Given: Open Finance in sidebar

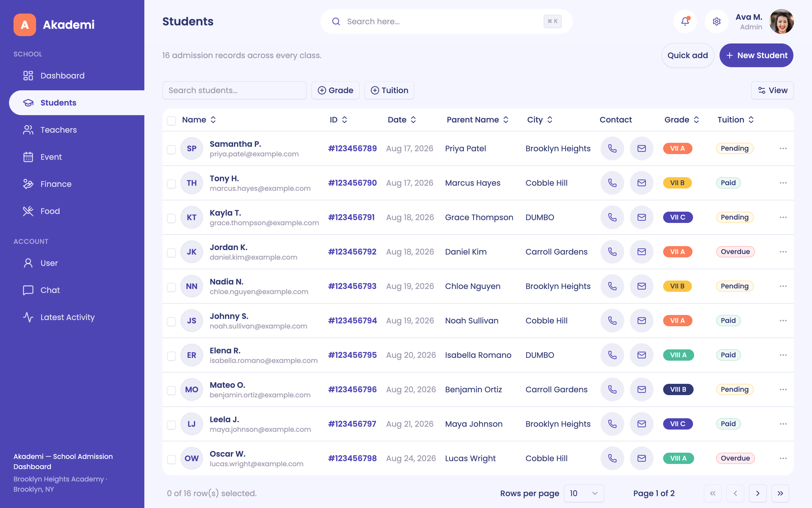Looking at the screenshot, I should tap(77, 184).
